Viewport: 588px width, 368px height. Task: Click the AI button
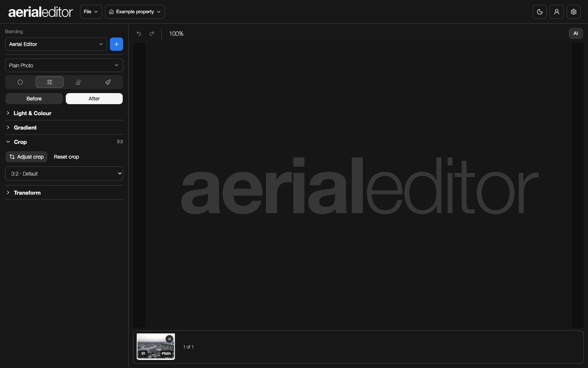point(576,33)
